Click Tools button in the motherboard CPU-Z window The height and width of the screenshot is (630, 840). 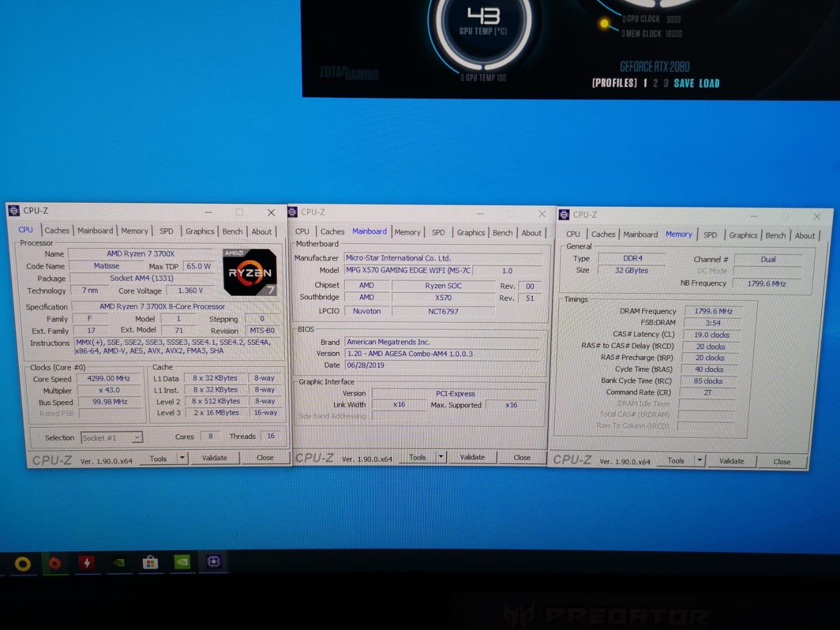[417, 457]
